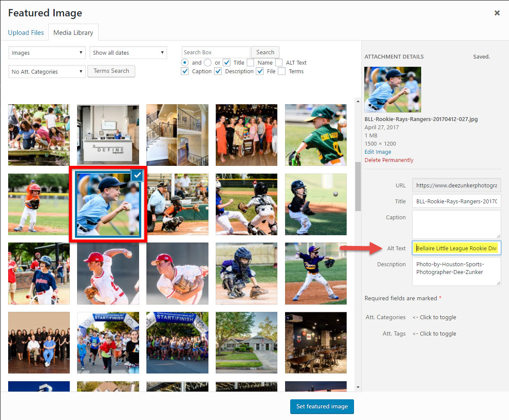Click attachment details preview image
The width and height of the screenshot is (509, 420).
[x=393, y=90]
